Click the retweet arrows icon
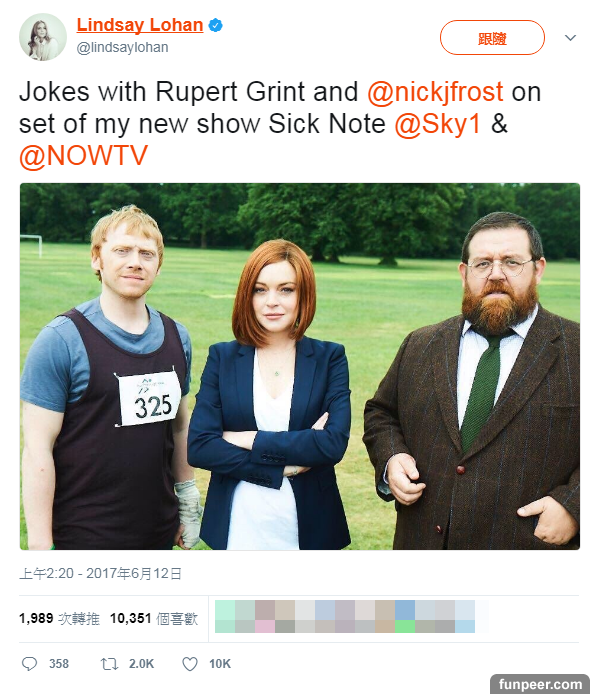This screenshot has height=694, width=610. click(109, 664)
